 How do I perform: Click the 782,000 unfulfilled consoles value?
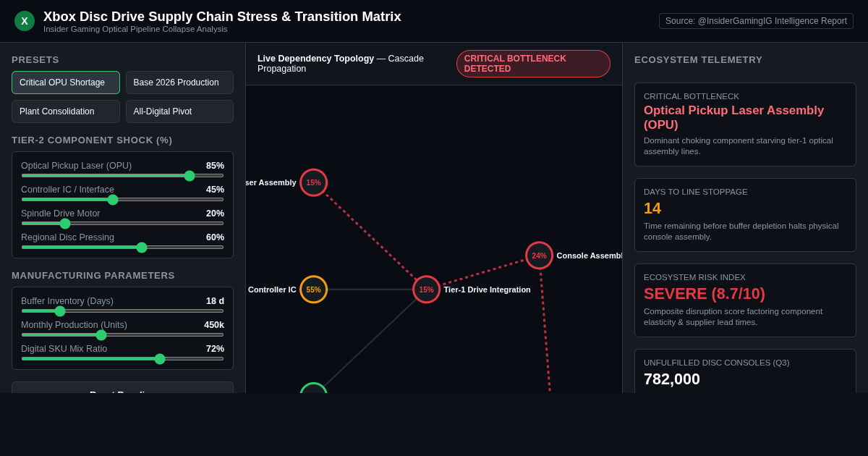pos(672,379)
